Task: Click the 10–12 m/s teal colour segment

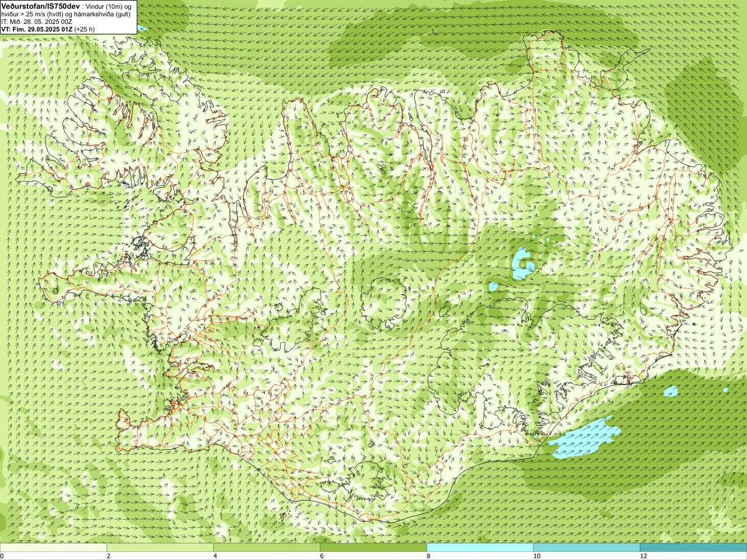Action: [x=587, y=548]
